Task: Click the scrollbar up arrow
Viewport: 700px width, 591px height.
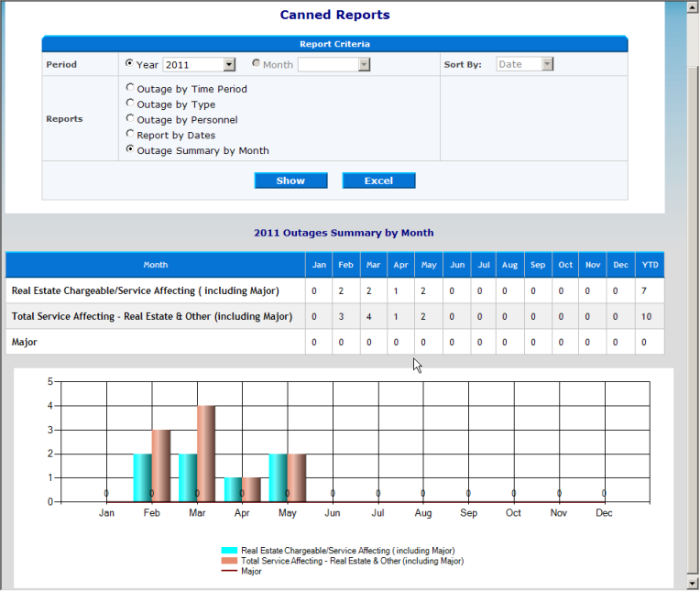Action: [x=693, y=7]
